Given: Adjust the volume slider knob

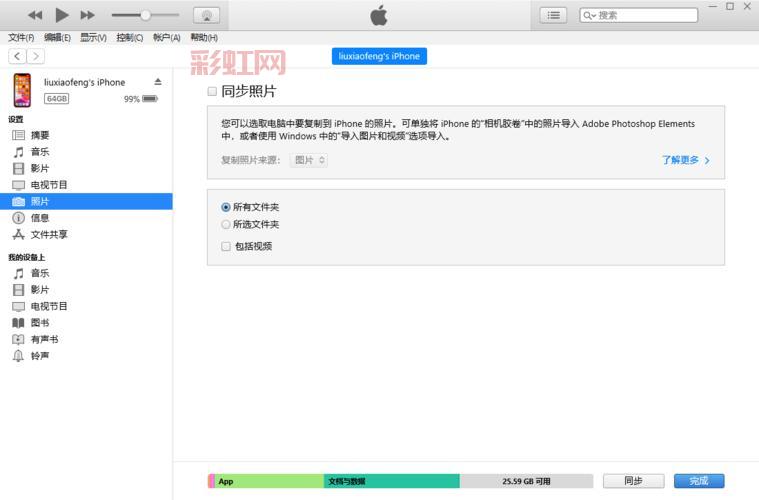Looking at the screenshot, I should 145,15.
